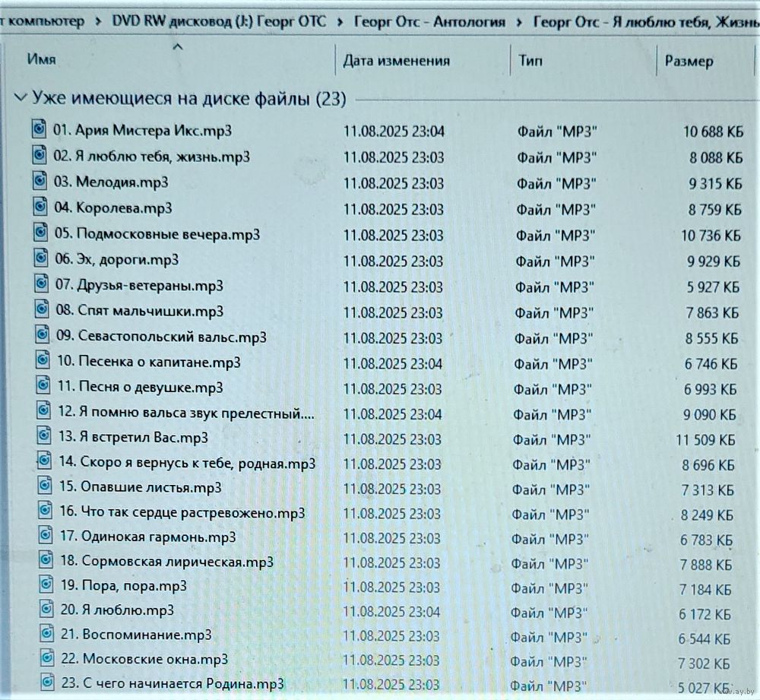
Task: Click file name 07. Друзья-ветераны.mp3
Action: click(140, 285)
